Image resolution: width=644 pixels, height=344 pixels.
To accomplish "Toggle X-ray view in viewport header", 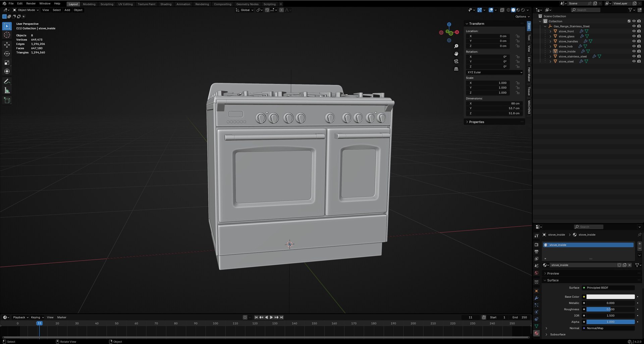I will (502, 10).
